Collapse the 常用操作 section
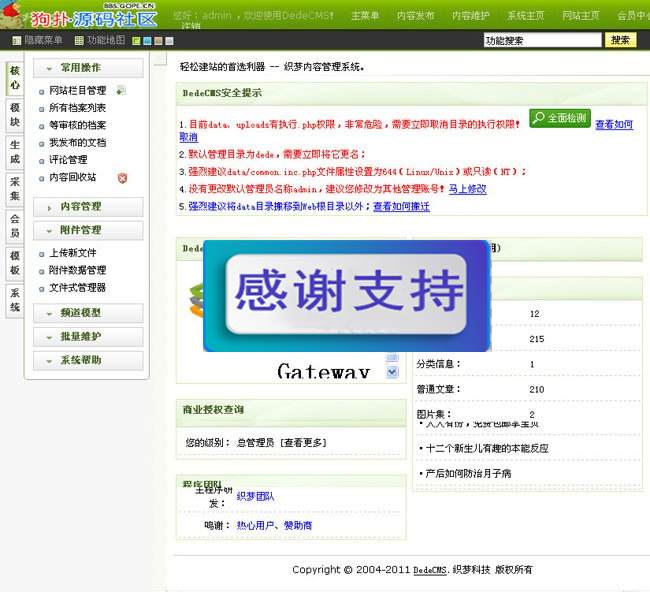 [x=88, y=68]
